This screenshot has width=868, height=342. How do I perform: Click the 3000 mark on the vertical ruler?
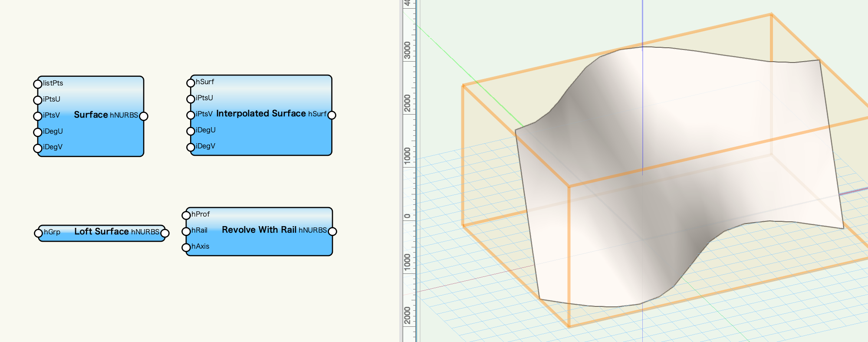point(407,50)
